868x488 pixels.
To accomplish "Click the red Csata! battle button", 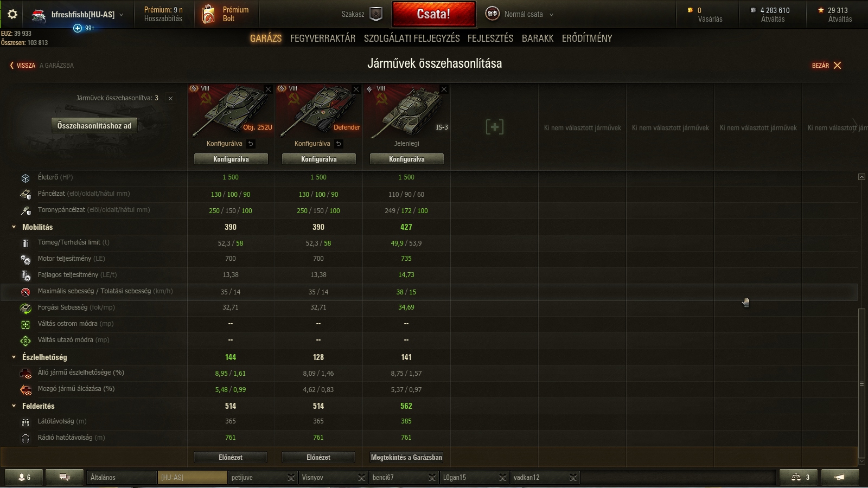I will [433, 14].
